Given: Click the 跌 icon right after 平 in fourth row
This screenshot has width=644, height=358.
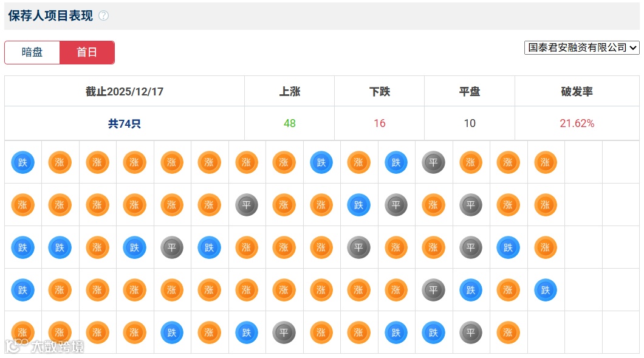Looking at the screenshot, I should point(471,290).
